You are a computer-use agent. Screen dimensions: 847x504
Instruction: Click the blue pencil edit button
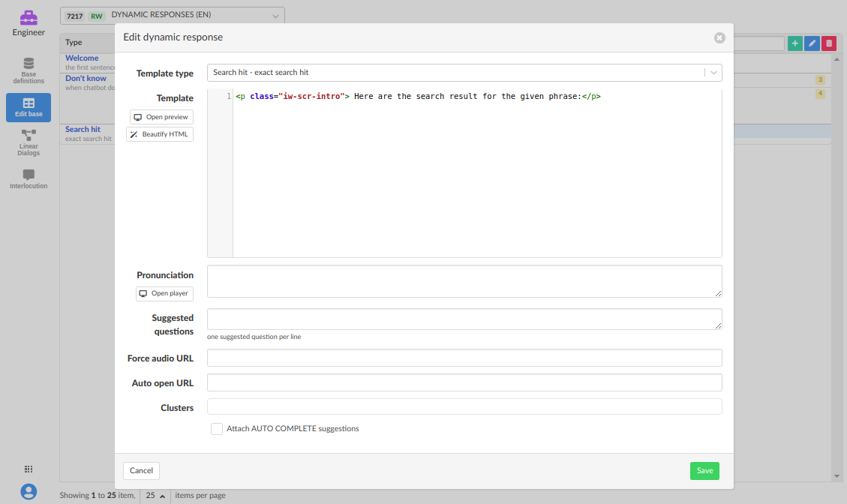(x=812, y=43)
